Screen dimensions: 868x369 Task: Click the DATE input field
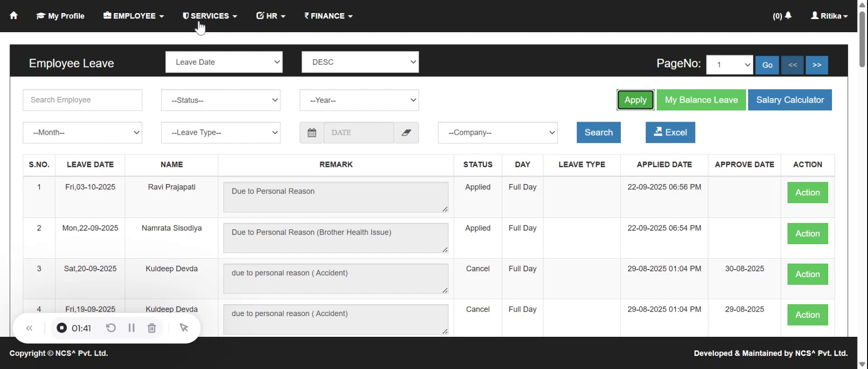pos(359,132)
